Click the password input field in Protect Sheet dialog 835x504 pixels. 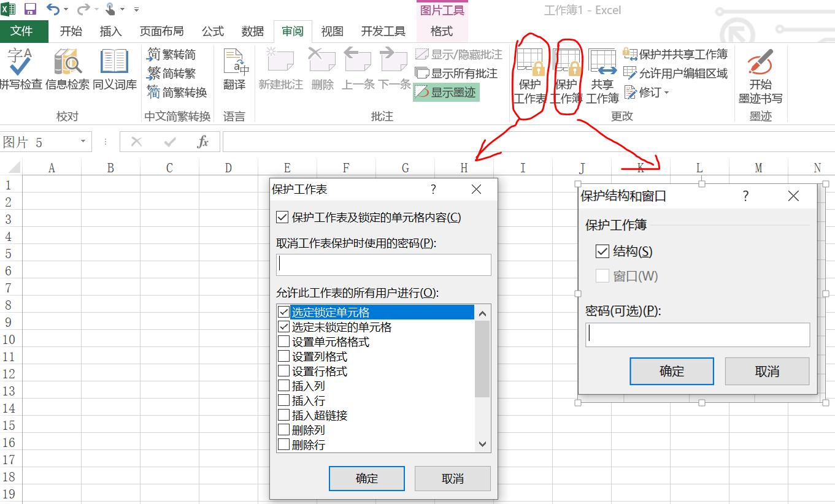coord(383,264)
